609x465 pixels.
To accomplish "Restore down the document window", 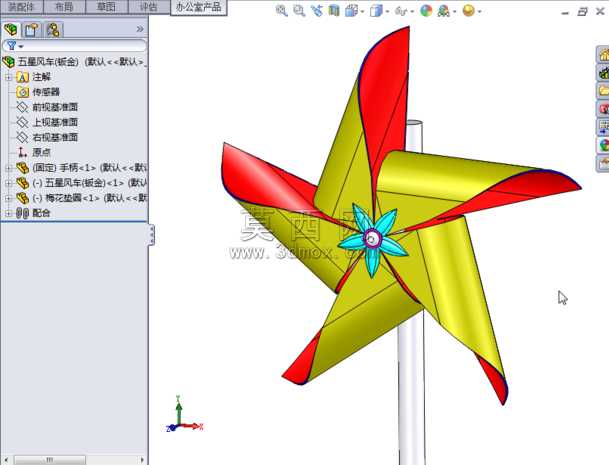I will pyautogui.click(x=583, y=12).
